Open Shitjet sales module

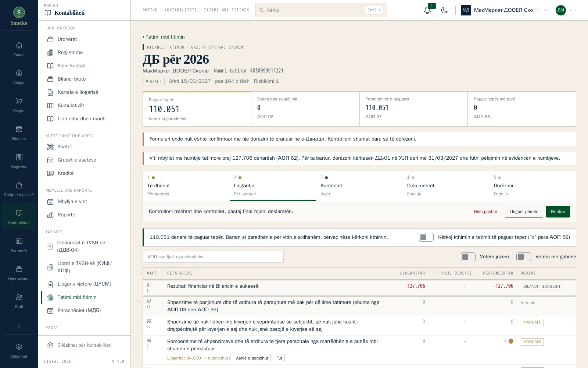pos(19,77)
